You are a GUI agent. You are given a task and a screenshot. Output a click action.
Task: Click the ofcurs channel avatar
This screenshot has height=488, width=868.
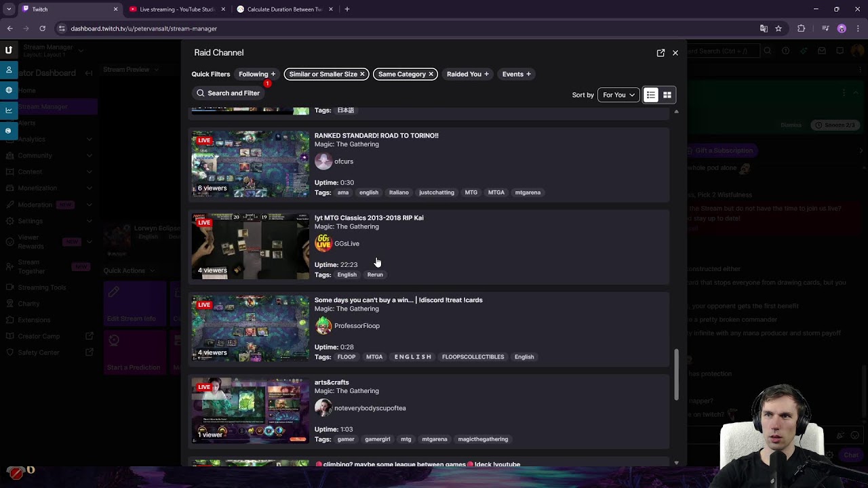pos(323,161)
